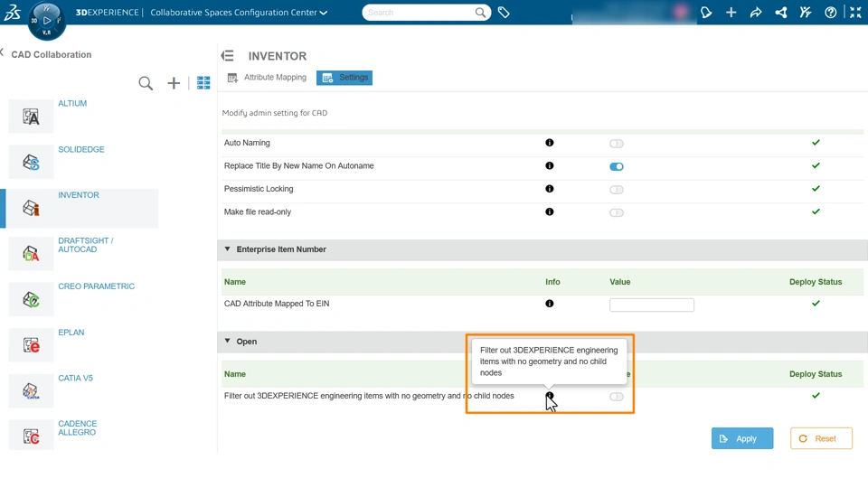The width and height of the screenshot is (868, 488).
Task: Select the CADENCE ALLEGRO connector icon
Action: point(31,436)
